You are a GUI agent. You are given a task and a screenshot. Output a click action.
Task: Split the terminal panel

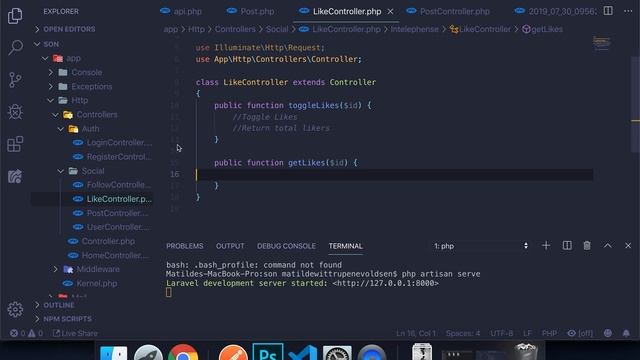(567, 246)
